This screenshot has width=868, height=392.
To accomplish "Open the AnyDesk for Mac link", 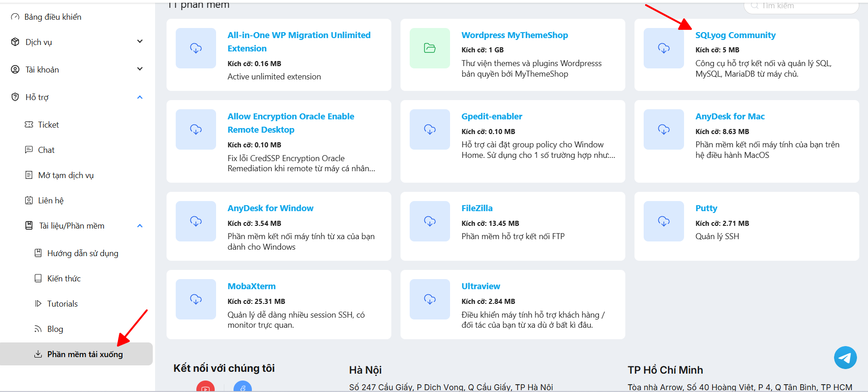I will (730, 117).
